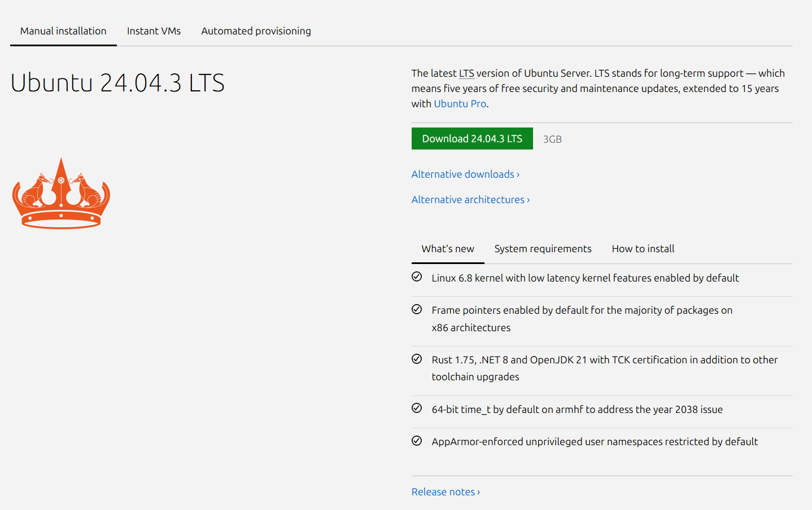Select the Manual installation tab
812x510 pixels.
click(x=63, y=31)
